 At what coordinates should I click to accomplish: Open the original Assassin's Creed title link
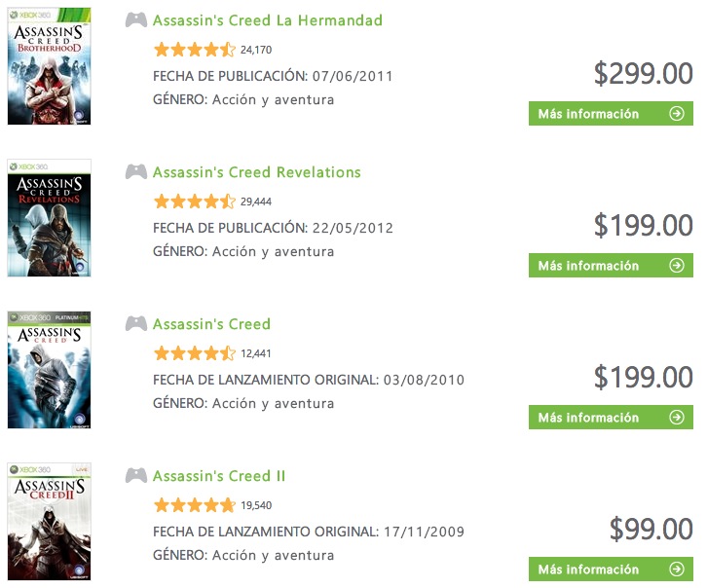pos(211,324)
